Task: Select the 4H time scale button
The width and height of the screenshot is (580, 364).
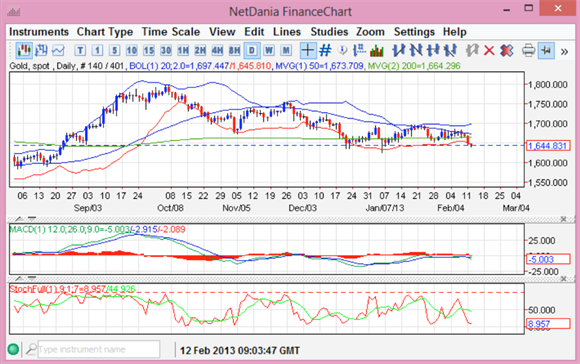Action: point(217,50)
